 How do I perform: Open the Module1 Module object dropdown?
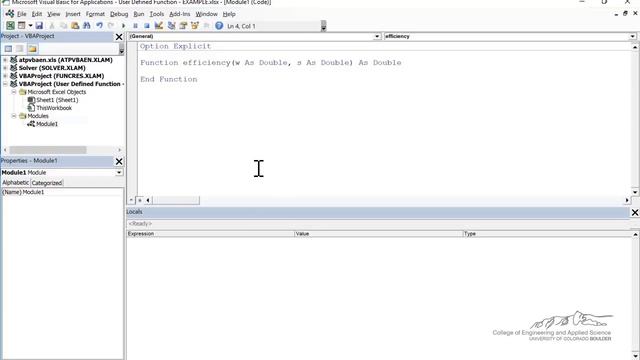(x=119, y=173)
